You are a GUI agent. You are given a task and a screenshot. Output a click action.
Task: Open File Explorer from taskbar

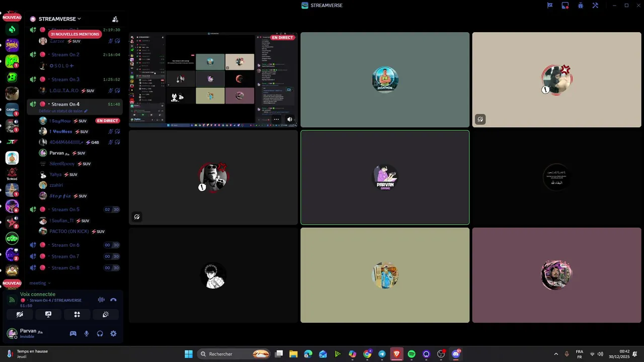[293, 354]
